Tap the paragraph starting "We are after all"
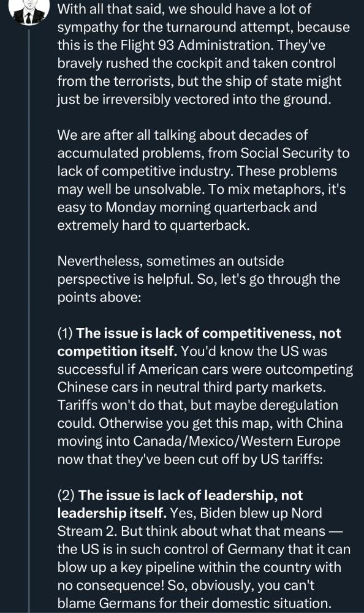 pyautogui.click(x=203, y=180)
